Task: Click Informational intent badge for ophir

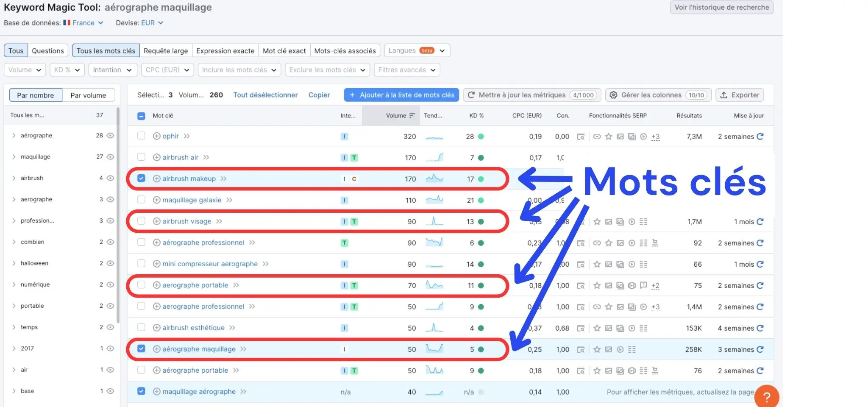Action: point(345,137)
